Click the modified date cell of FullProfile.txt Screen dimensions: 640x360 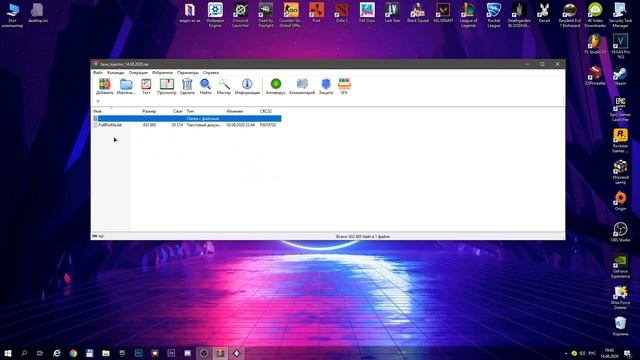click(x=241, y=125)
